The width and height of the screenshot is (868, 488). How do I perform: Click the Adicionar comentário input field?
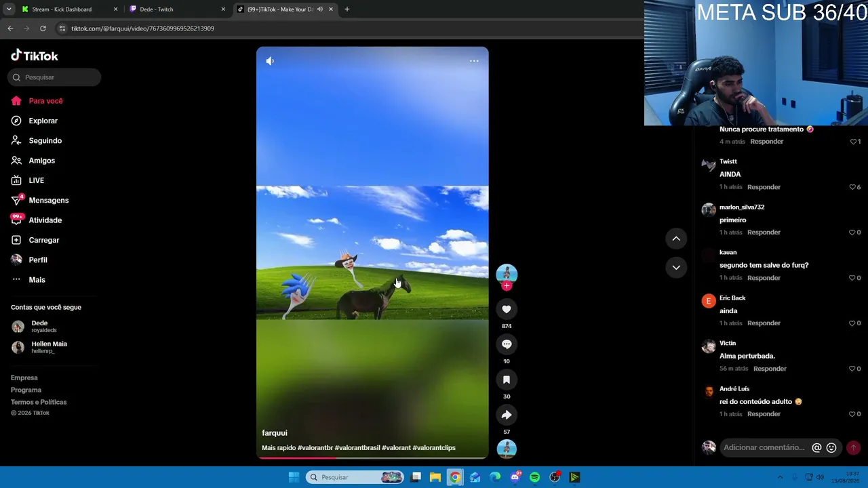(x=764, y=447)
